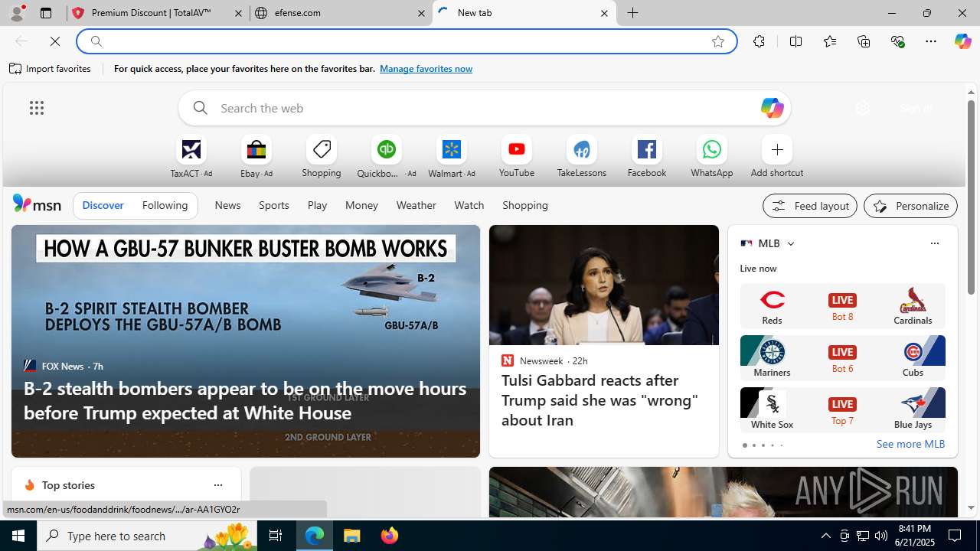The height and width of the screenshot is (551, 980).
Task: Open the Favorites hub icon
Action: (829, 41)
